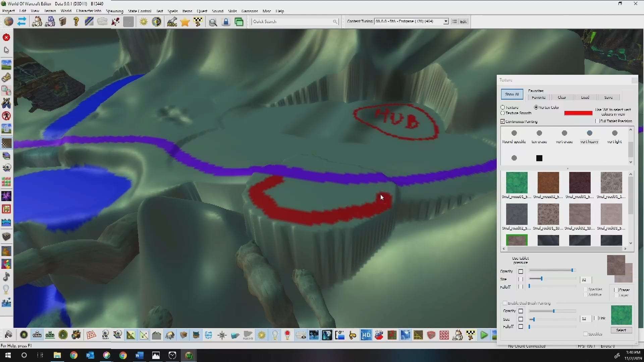Image resolution: width=644 pixels, height=362 pixels.
Task: Click the question mark quest icon
Action: [76, 22]
